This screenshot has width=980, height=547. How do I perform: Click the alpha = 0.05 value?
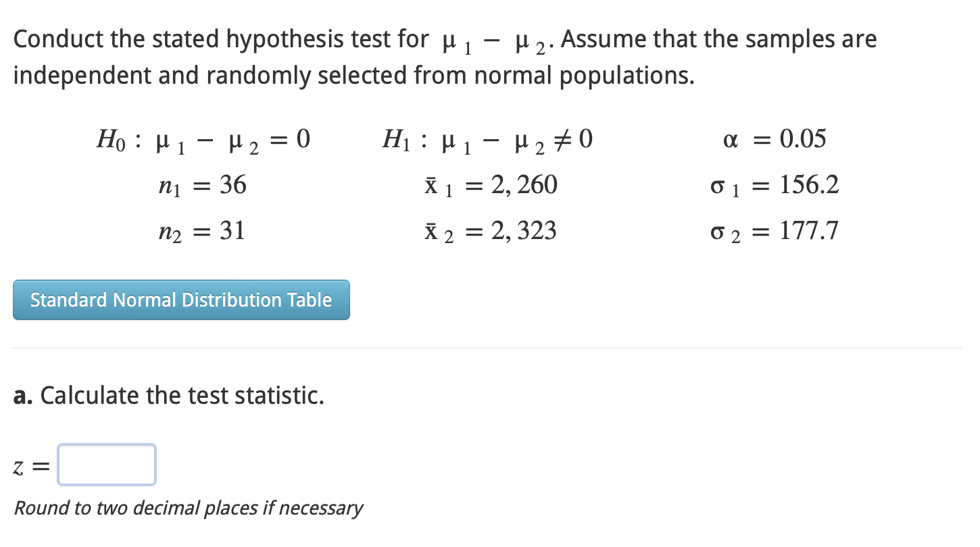click(775, 138)
